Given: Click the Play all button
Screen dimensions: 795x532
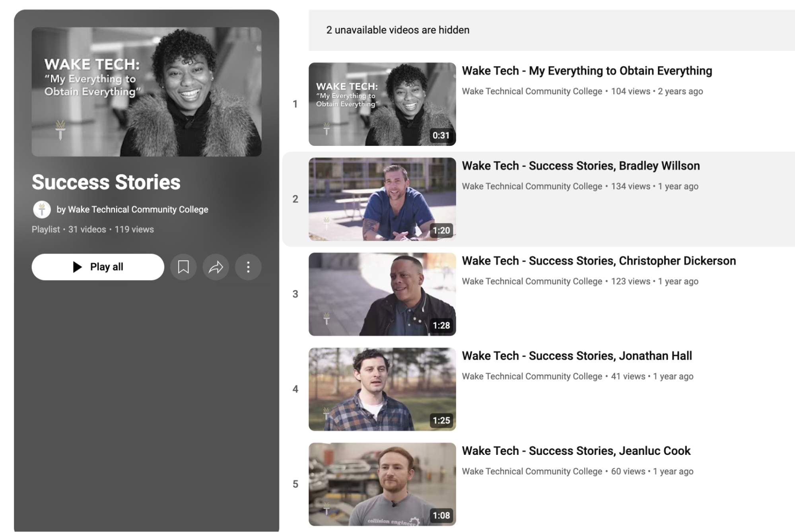Looking at the screenshot, I should point(98,267).
